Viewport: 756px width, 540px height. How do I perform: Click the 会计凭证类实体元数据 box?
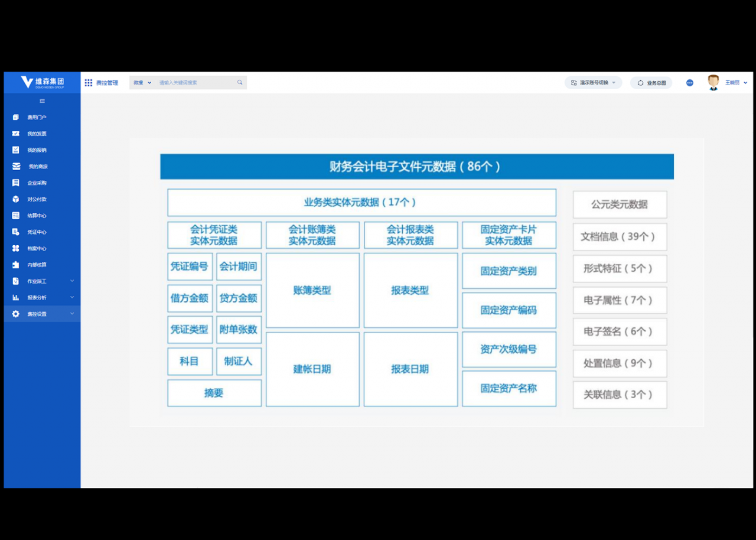coord(214,235)
